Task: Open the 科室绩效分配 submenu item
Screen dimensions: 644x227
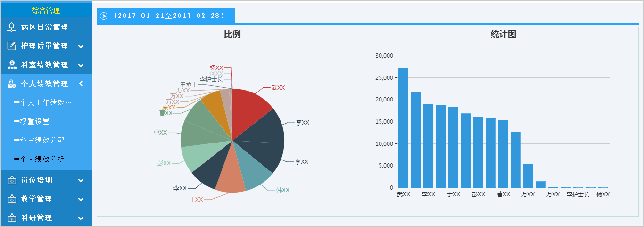Action: (42, 140)
